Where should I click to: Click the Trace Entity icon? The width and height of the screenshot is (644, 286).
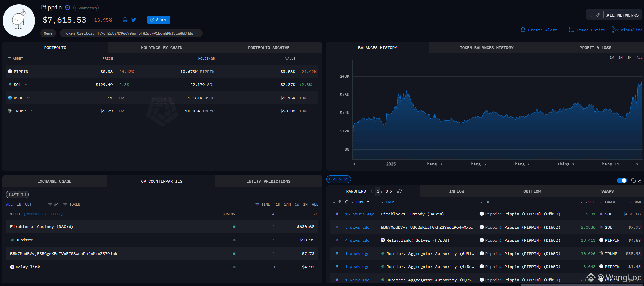pos(571,30)
